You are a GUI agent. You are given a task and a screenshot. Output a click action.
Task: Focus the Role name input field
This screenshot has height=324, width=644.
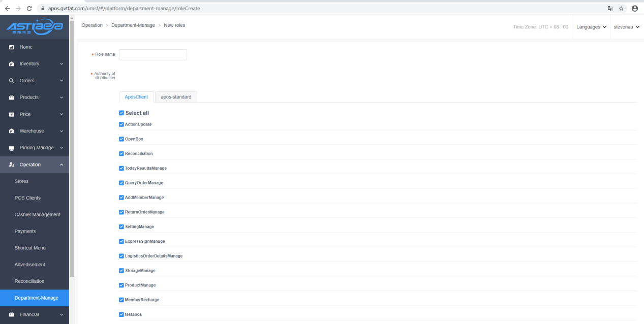(152, 54)
